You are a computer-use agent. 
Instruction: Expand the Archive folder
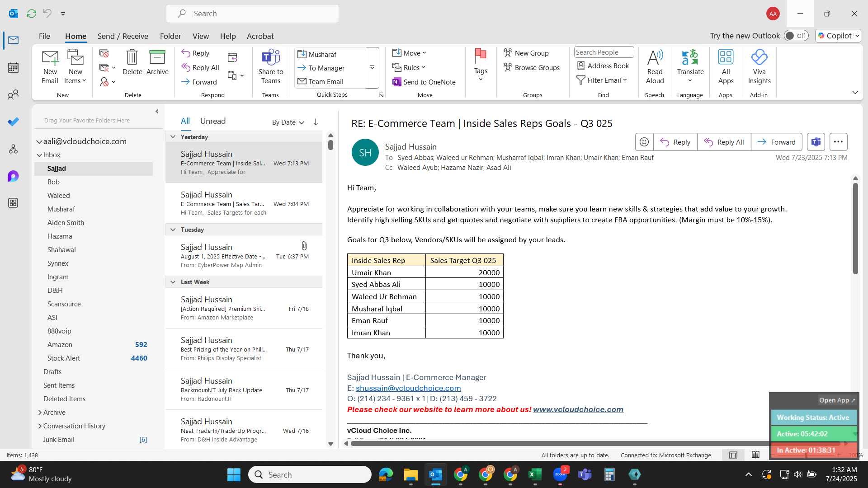pos(40,413)
